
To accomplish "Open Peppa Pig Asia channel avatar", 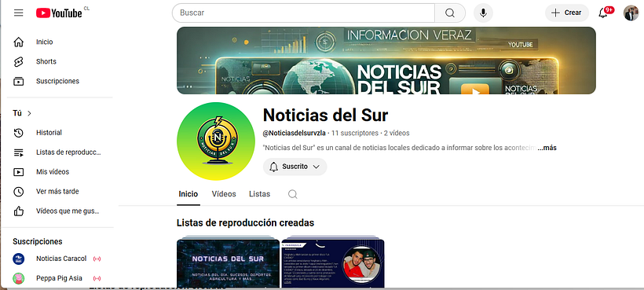I will pos(19,278).
